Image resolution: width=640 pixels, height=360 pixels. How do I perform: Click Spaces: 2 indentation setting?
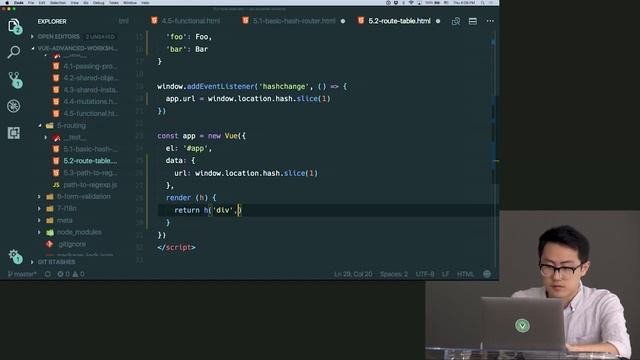(394, 274)
